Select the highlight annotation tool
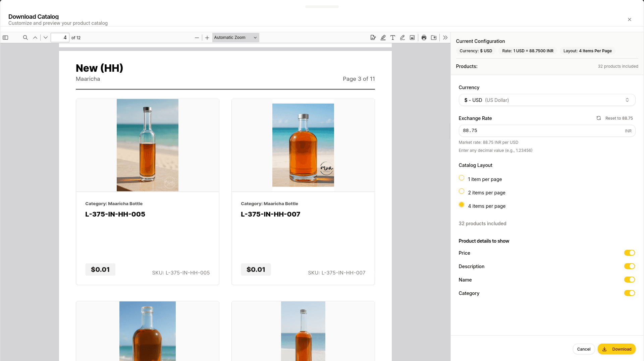 coord(383,38)
